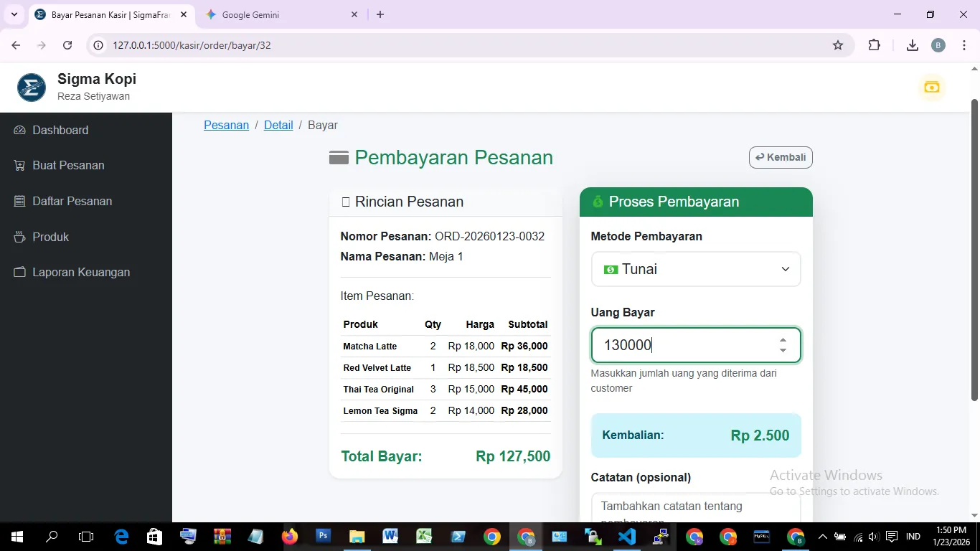
Task: Open a new browser tab
Action: [380, 14]
